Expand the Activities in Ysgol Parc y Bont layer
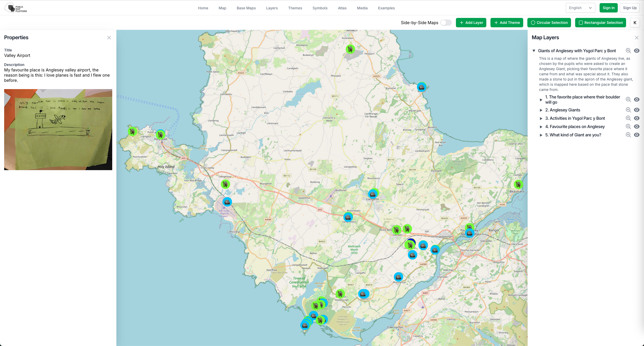644x346 pixels. [x=541, y=118]
